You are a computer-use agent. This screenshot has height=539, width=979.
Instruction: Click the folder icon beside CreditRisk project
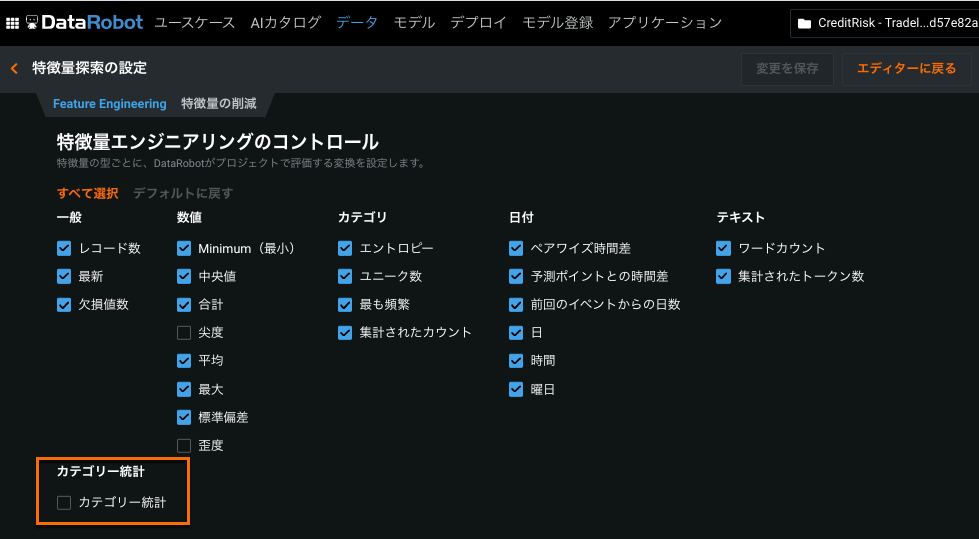click(804, 23)
